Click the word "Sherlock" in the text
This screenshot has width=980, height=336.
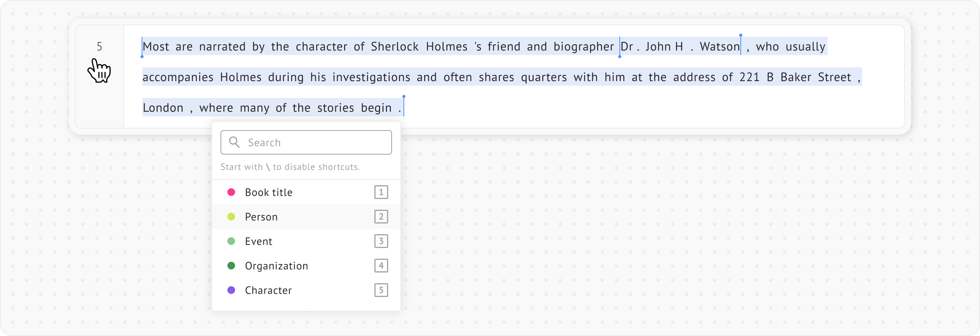tap(395, 47)
